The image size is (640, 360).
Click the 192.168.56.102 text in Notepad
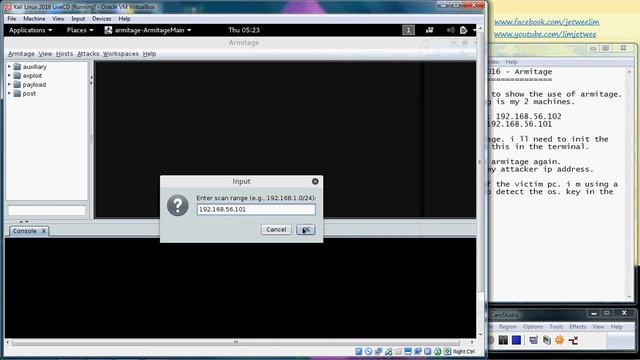pyautogui.click(x=528, y=116)
